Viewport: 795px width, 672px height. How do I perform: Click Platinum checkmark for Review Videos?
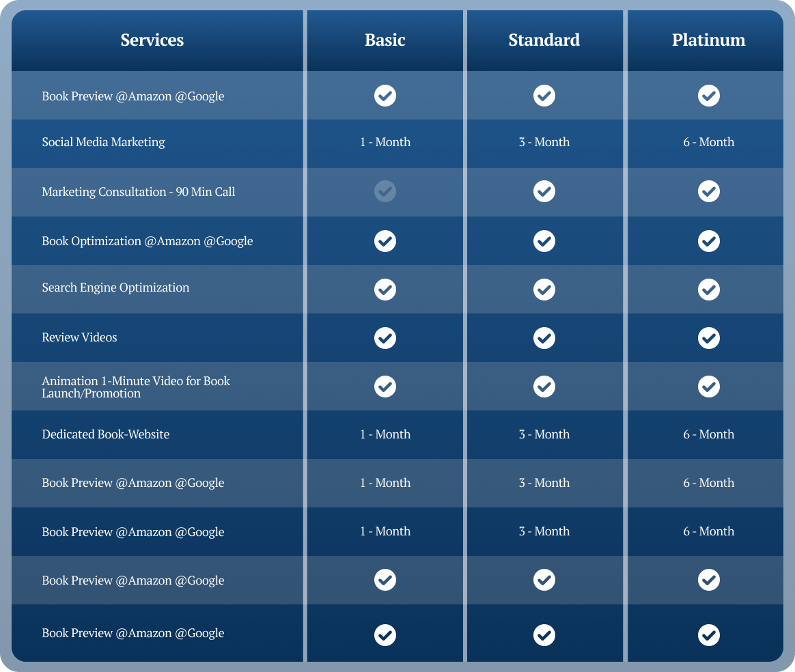[x=708, y=338]
